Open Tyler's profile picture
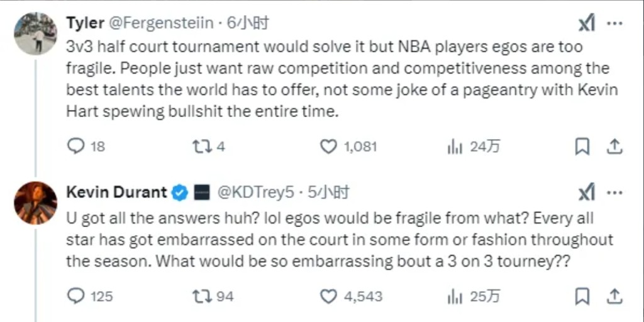Viewport: 644px width, 322px height. (36, 34)
